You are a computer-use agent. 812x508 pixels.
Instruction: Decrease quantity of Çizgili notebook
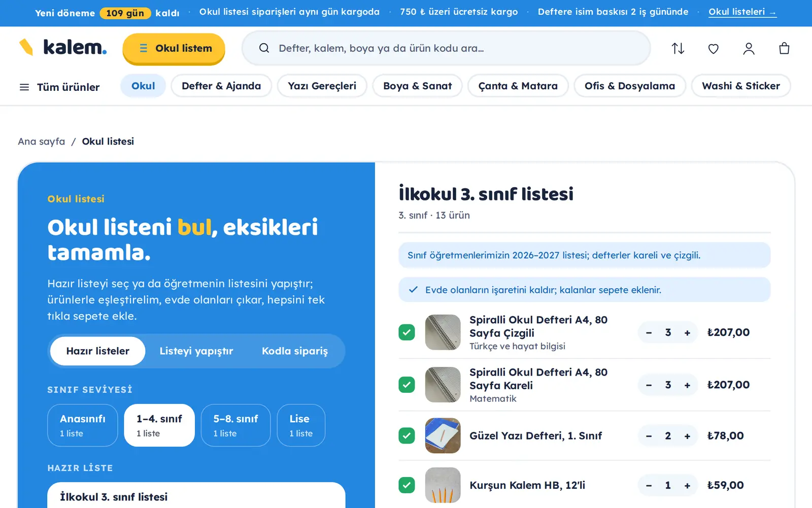pos(649,332)
